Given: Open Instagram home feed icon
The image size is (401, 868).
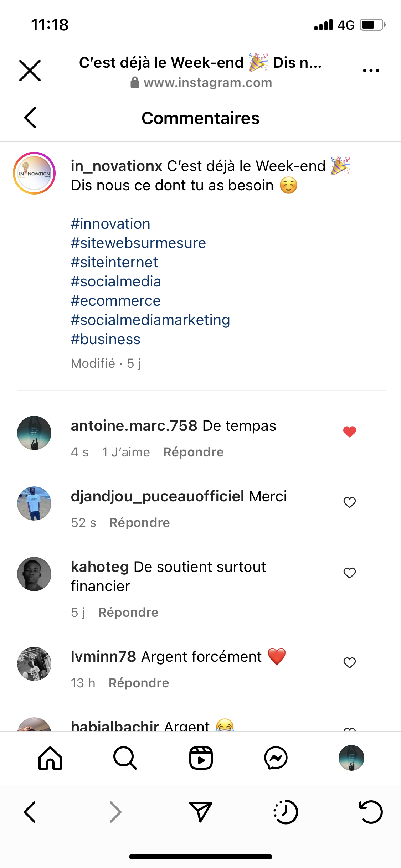Looking at the screenshot, I should click(50, 758).
